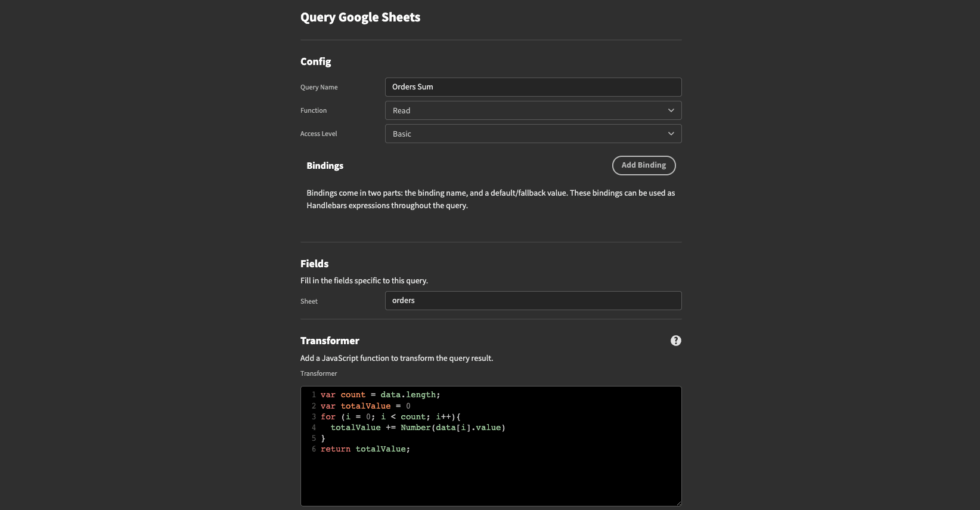The width and height of the screenshot is (980, 510).
Task: Click the Config section heading
Action: tap(315, 61)
